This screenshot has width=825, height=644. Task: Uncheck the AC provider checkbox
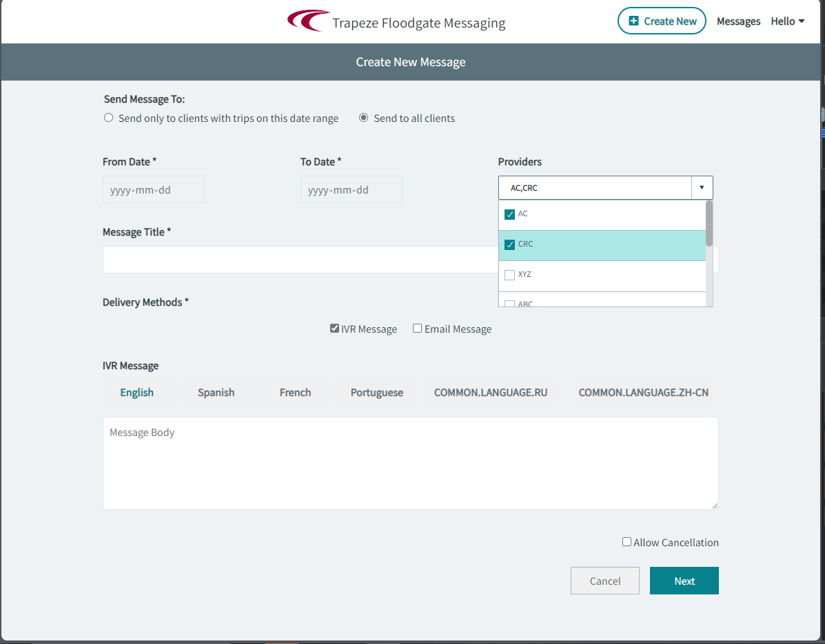coord(509,214)
